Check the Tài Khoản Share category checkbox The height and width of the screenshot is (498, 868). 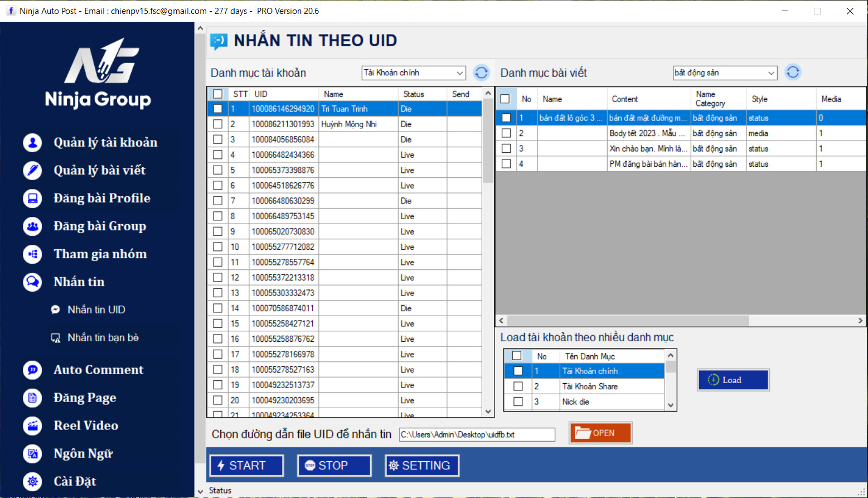point(518,386)
